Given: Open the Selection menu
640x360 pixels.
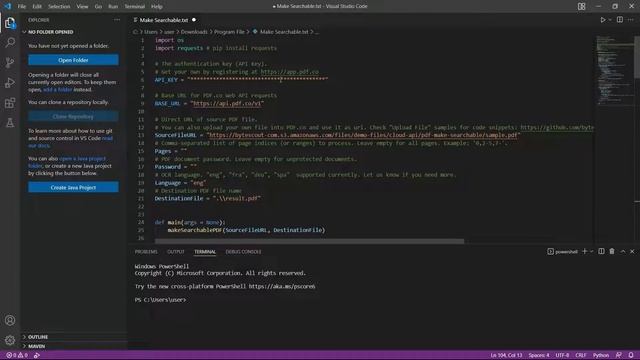Looking at the screenshot, I should tap(59, 7).
